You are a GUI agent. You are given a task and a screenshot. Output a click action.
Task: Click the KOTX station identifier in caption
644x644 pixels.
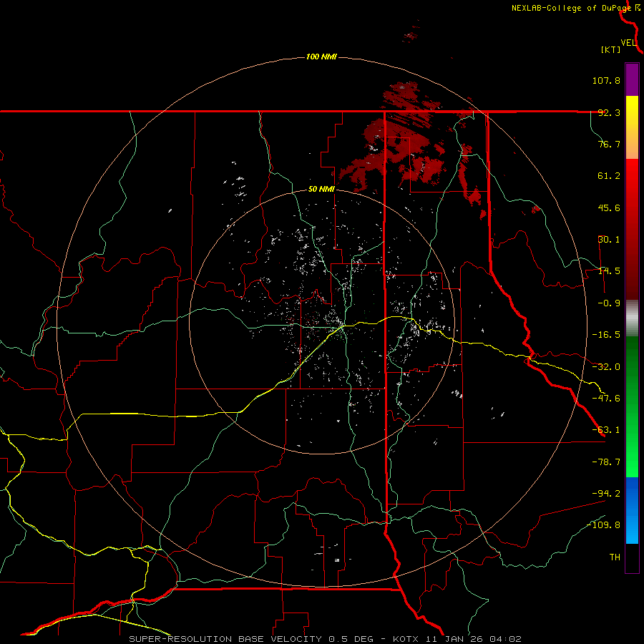pos(406,639)
